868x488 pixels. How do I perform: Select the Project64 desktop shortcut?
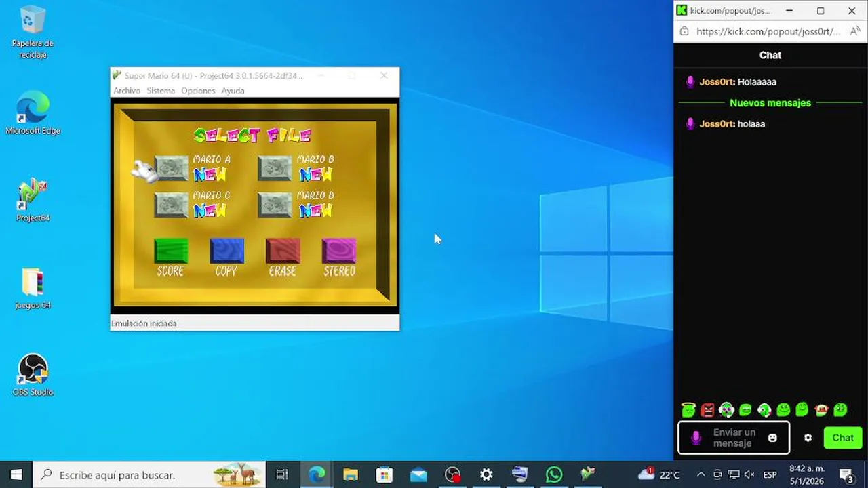(x=33, y=201)
